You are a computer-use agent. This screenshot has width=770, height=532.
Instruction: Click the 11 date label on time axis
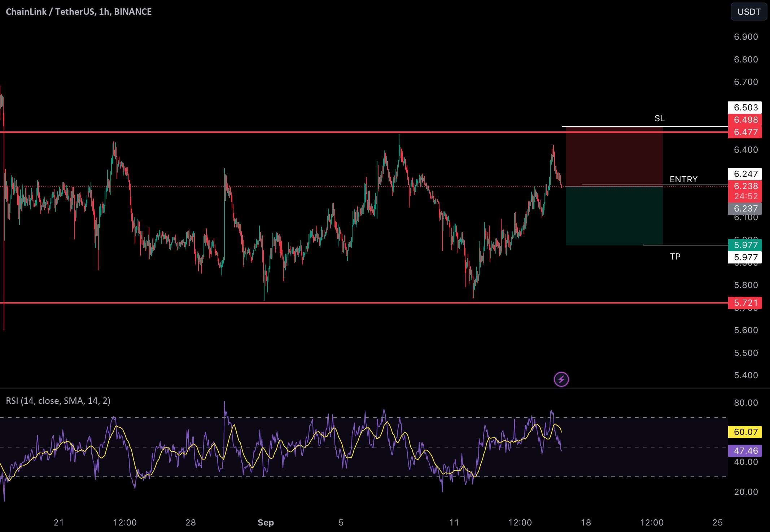pyautogui.click(x=454, y=523)
